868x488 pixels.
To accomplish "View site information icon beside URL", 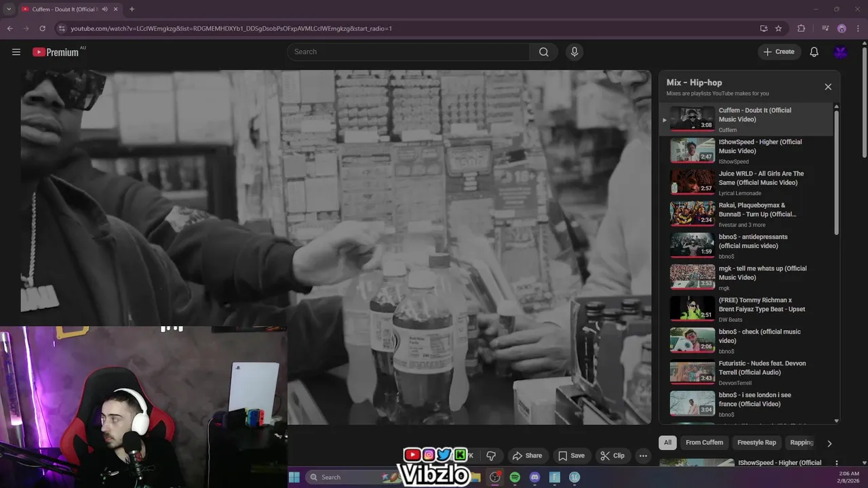I will [x=62, y=28].
